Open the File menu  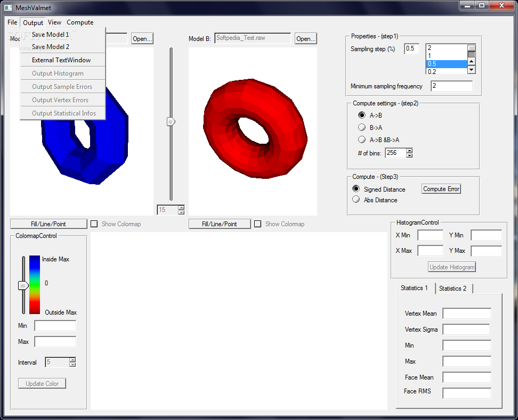[x=12, y=22]
